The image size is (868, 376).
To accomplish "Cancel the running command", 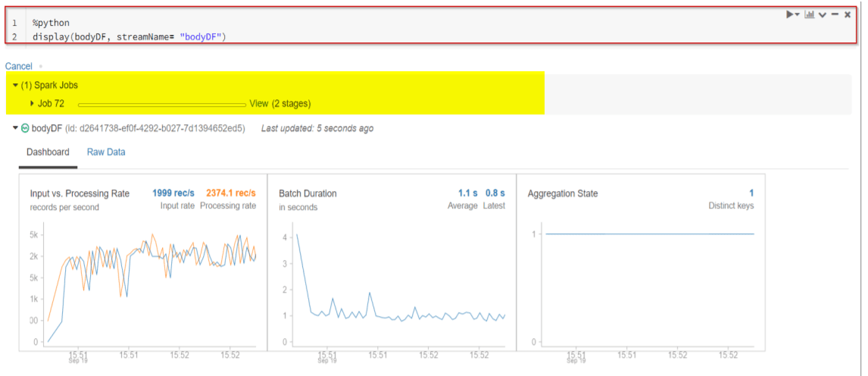I will (19, 66).
